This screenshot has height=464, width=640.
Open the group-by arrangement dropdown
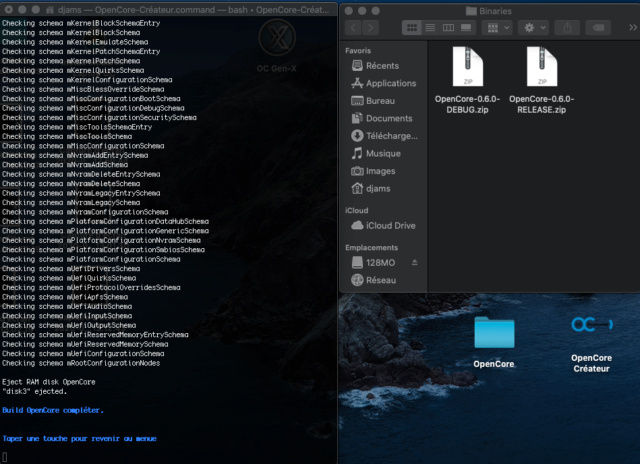[x=498, y=28]
